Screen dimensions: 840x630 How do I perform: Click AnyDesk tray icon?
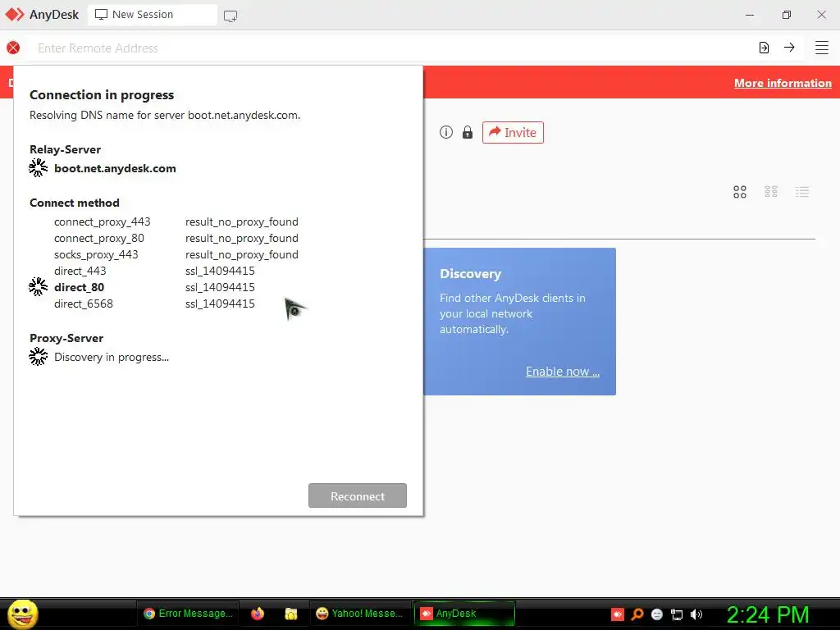point(618,614)
